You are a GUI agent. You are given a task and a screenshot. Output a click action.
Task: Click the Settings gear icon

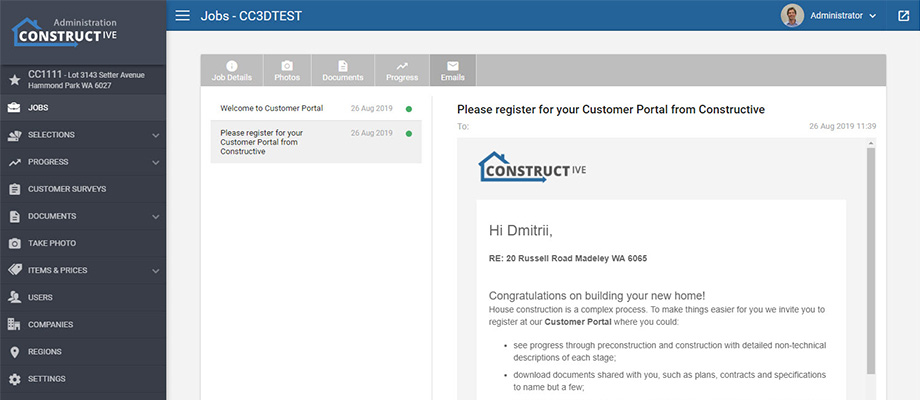coord(15,379)
